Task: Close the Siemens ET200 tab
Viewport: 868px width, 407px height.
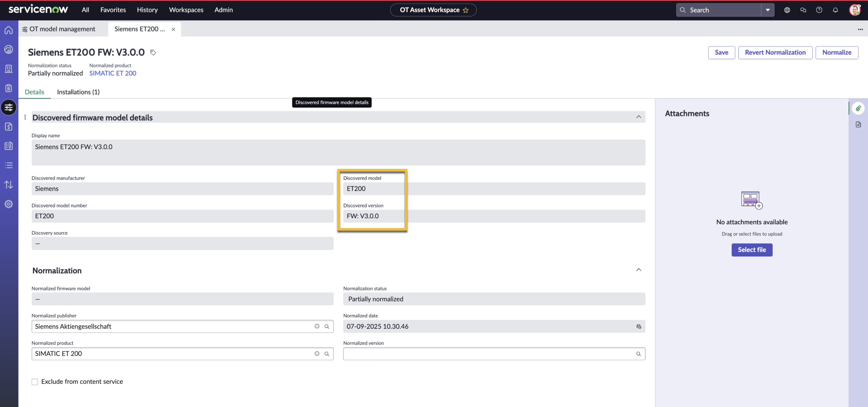Action: pyautogui.click(x=173, y=30)
